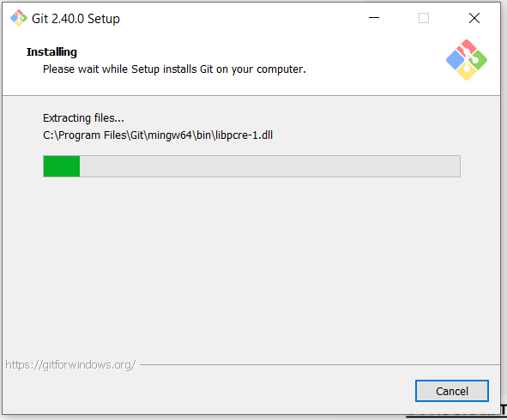Click the yellow diamond of Git logo
This screenshot has width=507, height=420.
(x=467, y=72)
